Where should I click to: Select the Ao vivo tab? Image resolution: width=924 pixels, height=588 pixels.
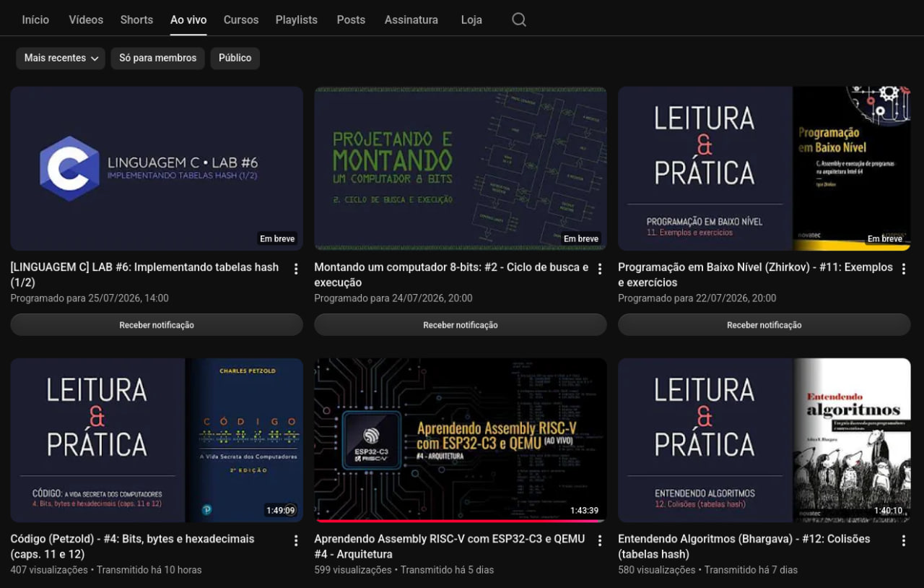[188, 20]
